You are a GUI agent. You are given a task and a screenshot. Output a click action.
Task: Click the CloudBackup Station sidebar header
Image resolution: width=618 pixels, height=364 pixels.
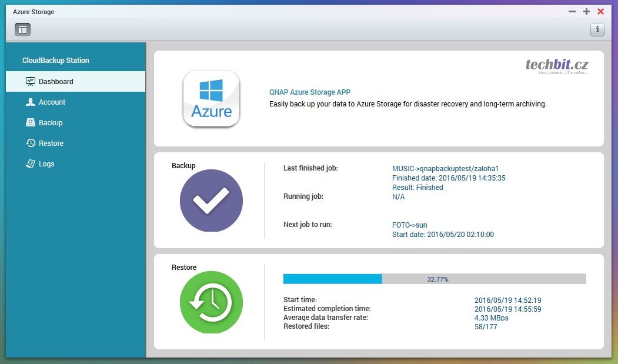click(x=56, y=61)
